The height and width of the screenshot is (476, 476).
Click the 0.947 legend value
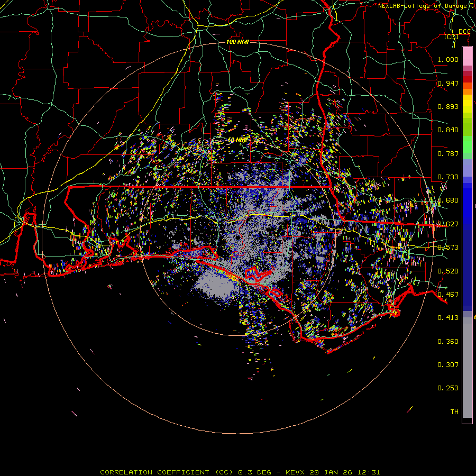[448, 83]
